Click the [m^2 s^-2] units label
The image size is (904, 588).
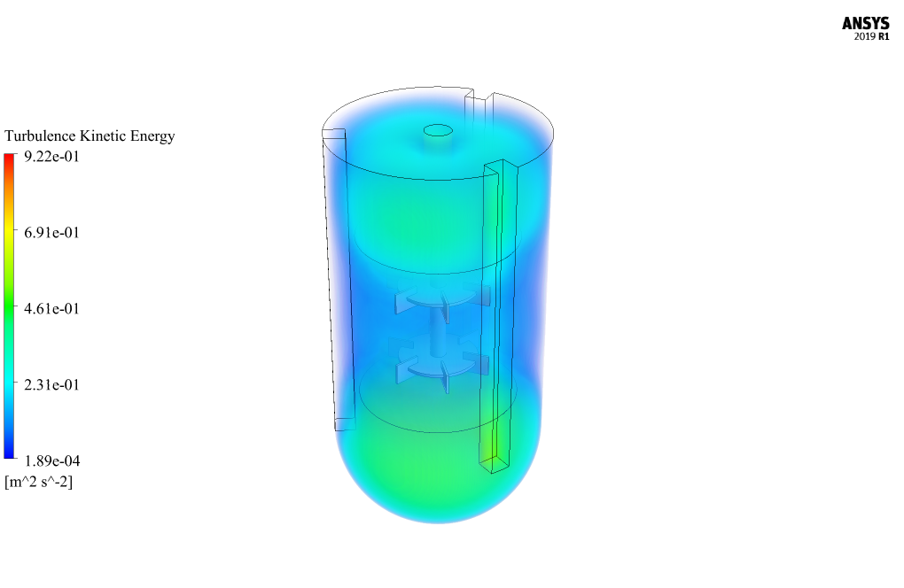click(x=39, y=482)
